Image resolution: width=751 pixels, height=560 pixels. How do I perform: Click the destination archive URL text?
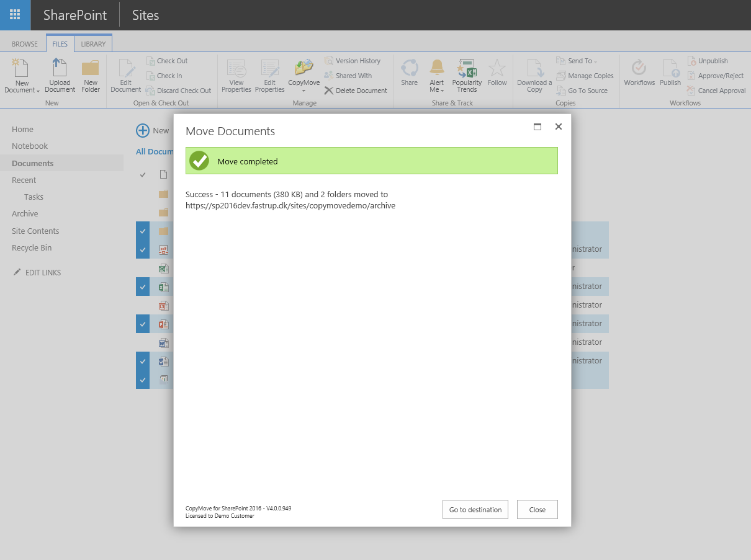290,205
